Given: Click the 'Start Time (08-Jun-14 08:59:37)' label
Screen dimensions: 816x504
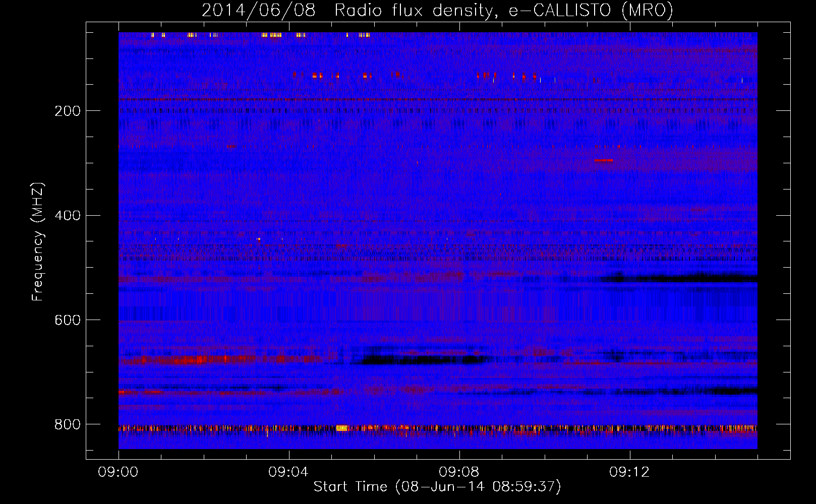Looking at the screenshot, I should (x=437, y=487).
